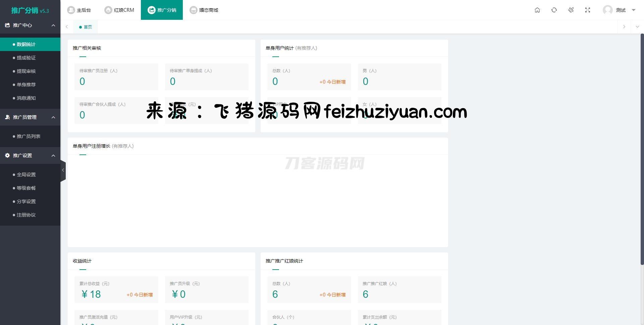This screenshot has height=325, width=644.
Task: Open the 婚恋商城 module tab
Action: coord(204,10)
